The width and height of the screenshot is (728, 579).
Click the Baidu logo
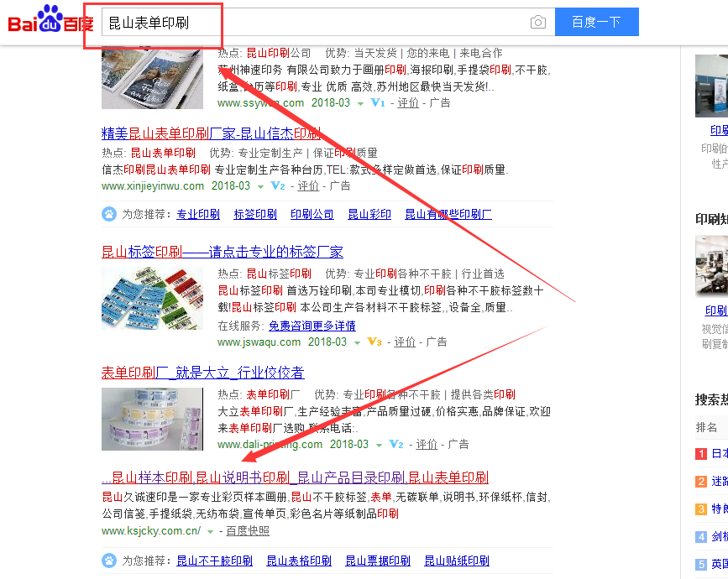coord(50,19)
